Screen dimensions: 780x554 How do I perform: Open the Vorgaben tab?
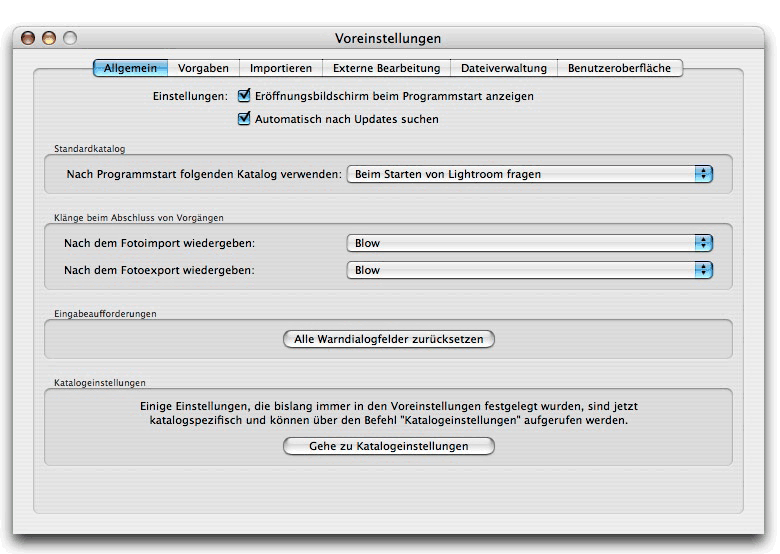click(203, 68)
